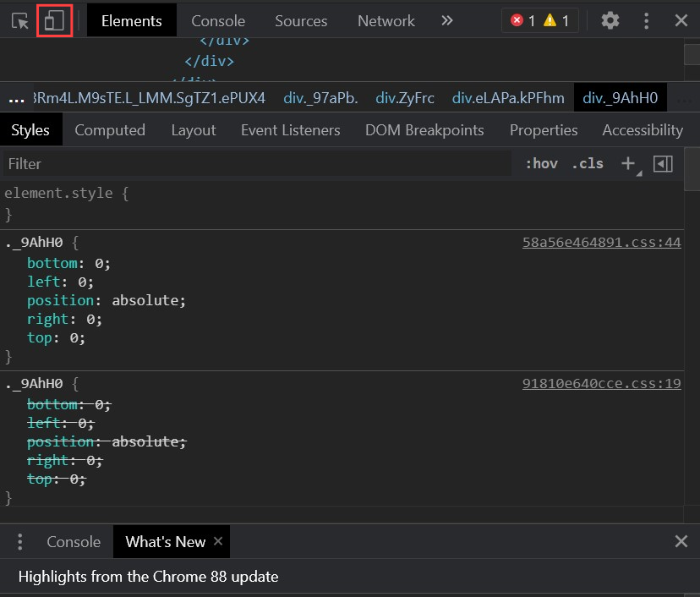This screenshot has height=597, width=700.
Task: Focus the styles Filter input field
Action: [257, 164]
